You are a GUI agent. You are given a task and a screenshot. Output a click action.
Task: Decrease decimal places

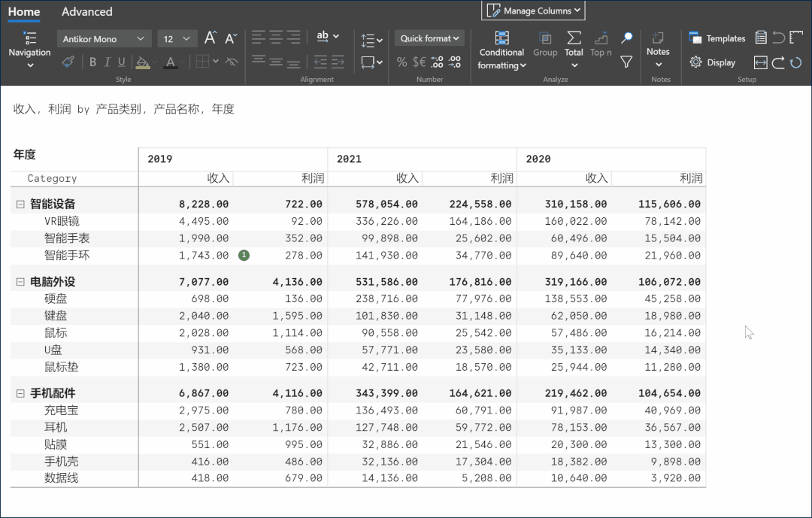pos(455,62)
